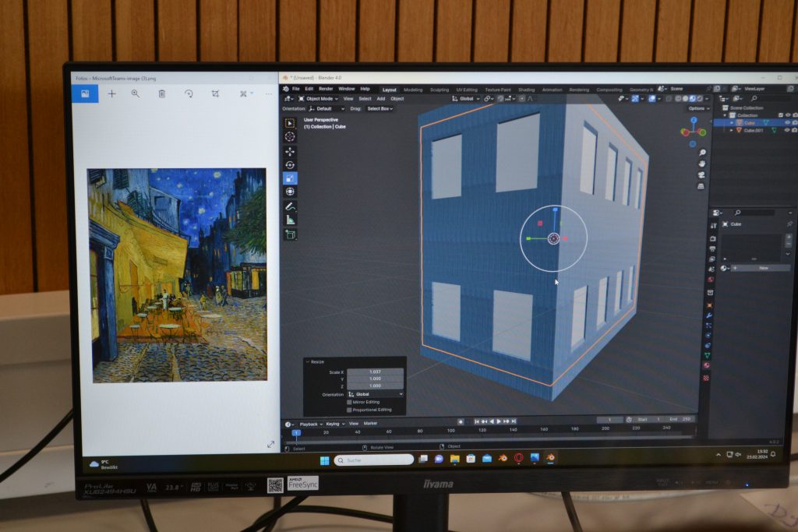Open the timeline Marker menu
This screenshot has height=532, width=798.
[370, 423]
